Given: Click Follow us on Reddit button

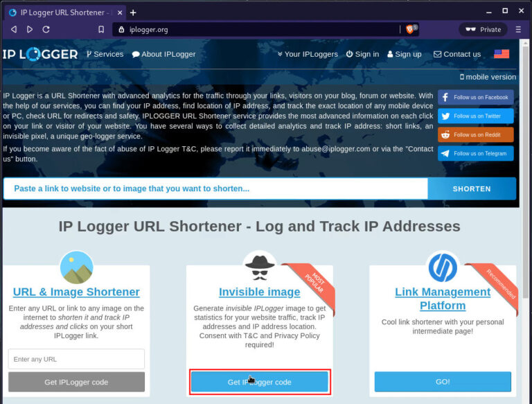Looking at the screenshot, I should [x=475, y=134].
